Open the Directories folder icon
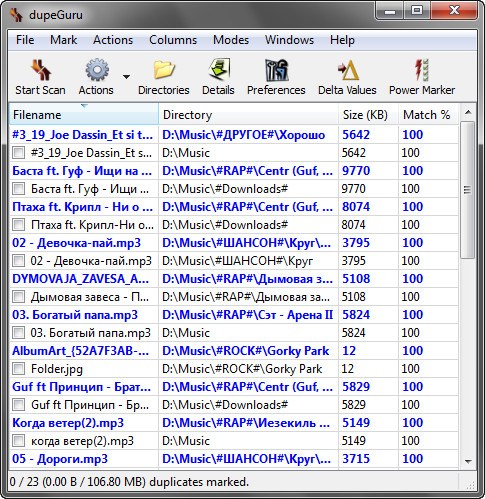 [x=164, y=70]
